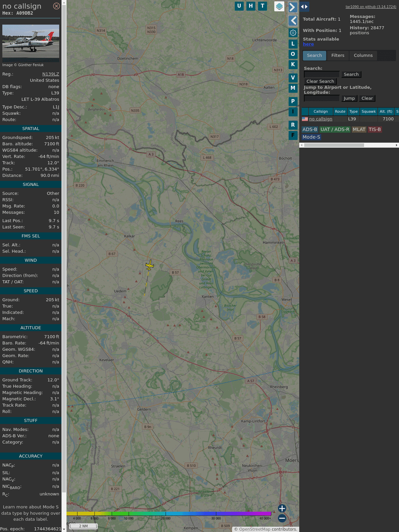The image size is (399, 532).
Task: Open the aircraft photo thumbnail
Action: point(31,43)
